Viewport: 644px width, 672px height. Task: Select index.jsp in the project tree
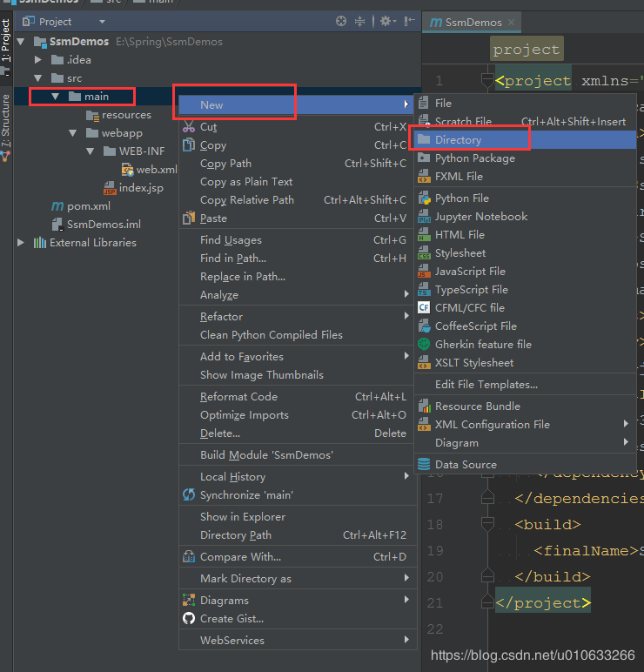pyautogui.click(x=133, y=188)
